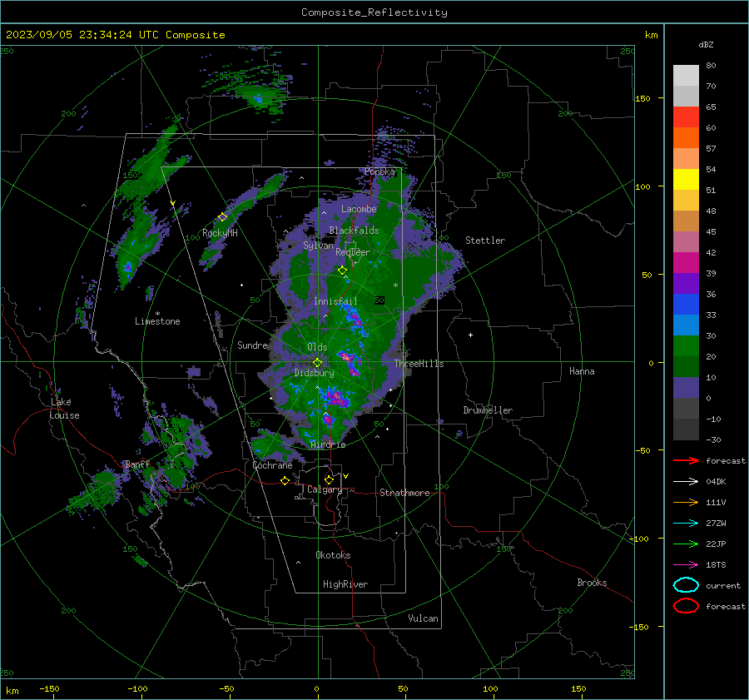The height and width of the screenshot is (700, 749).
Task: Click the dBZ legend heading
Action: (706, 45)
